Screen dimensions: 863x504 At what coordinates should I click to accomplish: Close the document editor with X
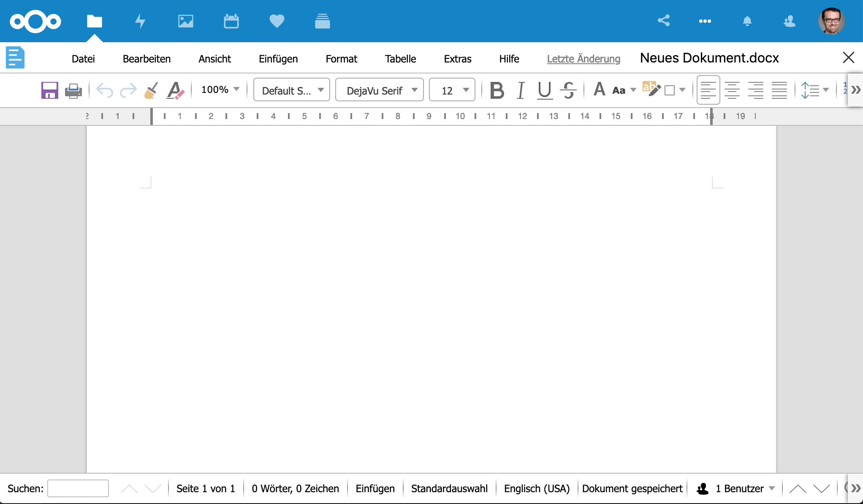pyautogui.click(x=849, y=57)
